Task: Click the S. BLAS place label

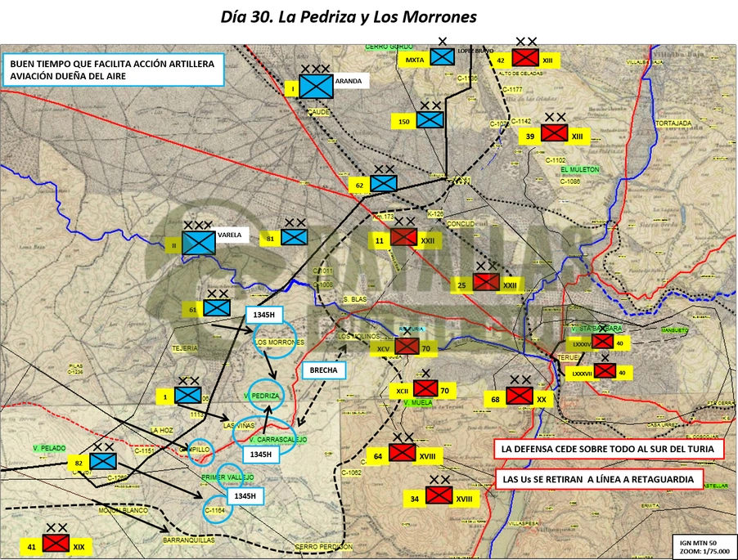Action: pos(355,299)
